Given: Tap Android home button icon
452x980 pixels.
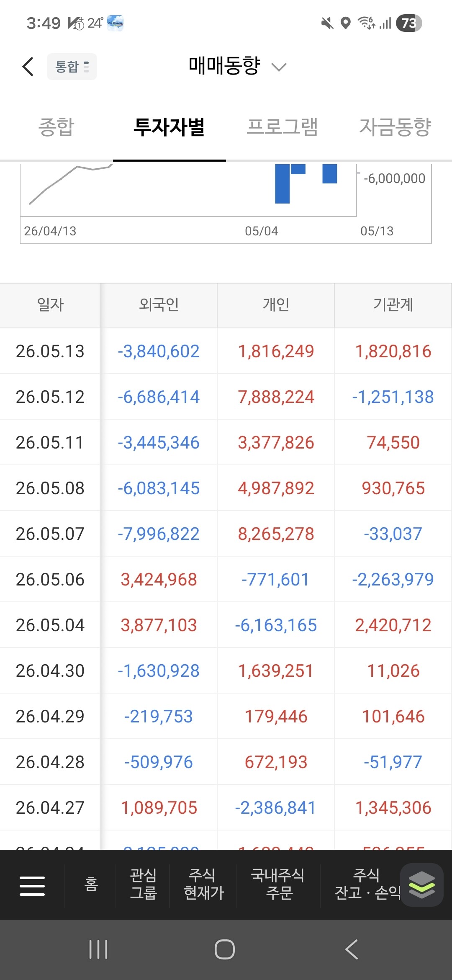Looking at the screenshot, I should pos(225,949).
